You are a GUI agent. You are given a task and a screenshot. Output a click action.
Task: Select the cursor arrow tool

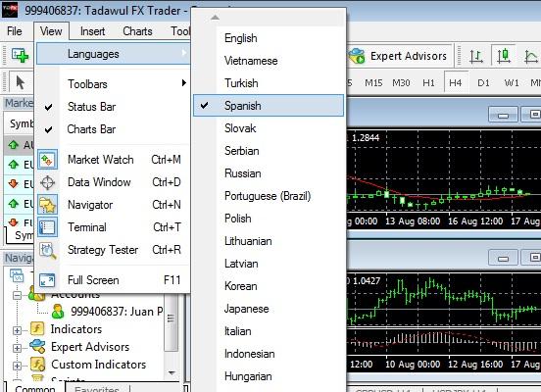[21, 83]
